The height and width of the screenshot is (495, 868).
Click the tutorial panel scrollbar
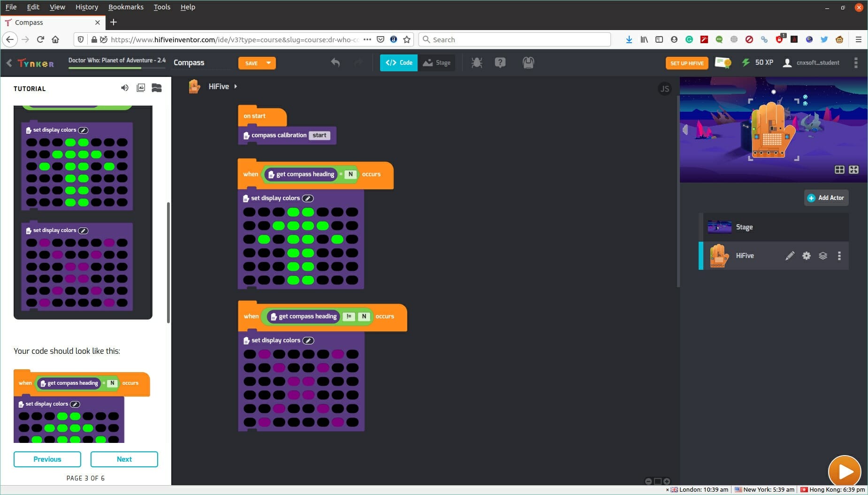pyautogui.click(x=168, y=263)
